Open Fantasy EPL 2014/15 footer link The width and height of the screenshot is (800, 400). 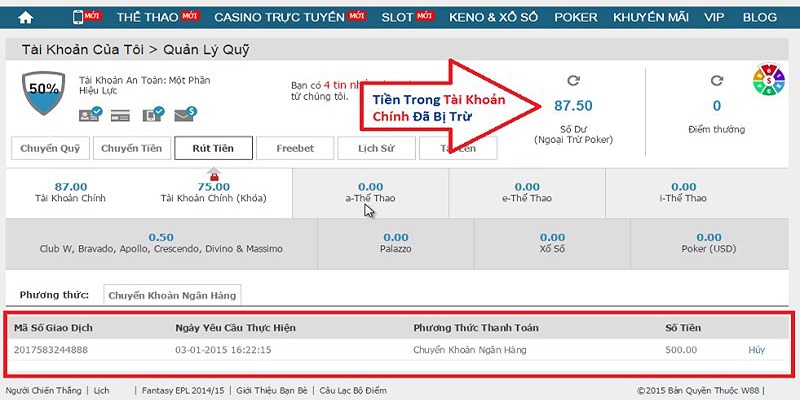pyautogui.click(x=183, y=390)
